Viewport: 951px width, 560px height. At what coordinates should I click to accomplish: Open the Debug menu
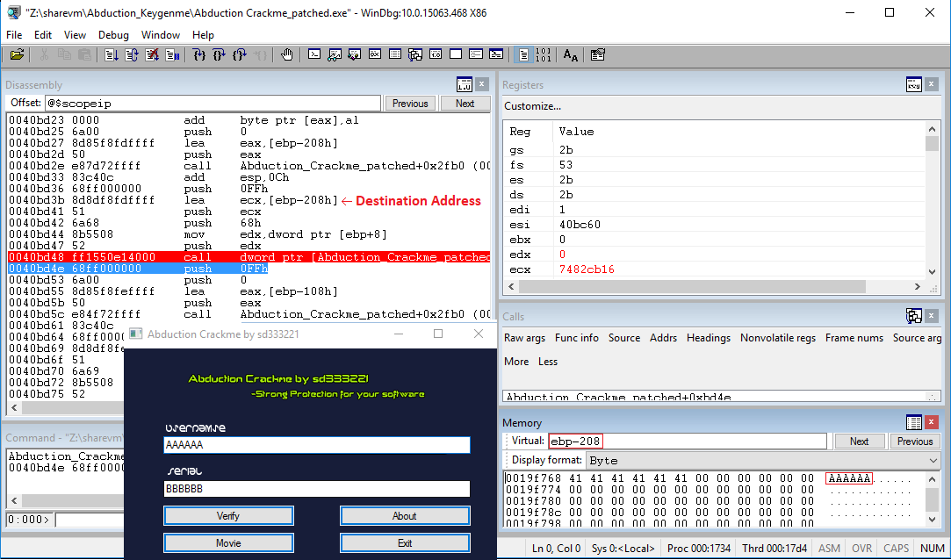113,35
